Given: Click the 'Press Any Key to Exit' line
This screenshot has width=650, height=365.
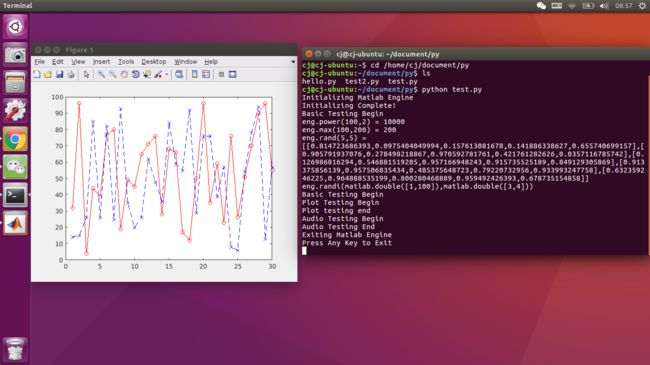Looking at the screenshot, I should tap(347, 243).
